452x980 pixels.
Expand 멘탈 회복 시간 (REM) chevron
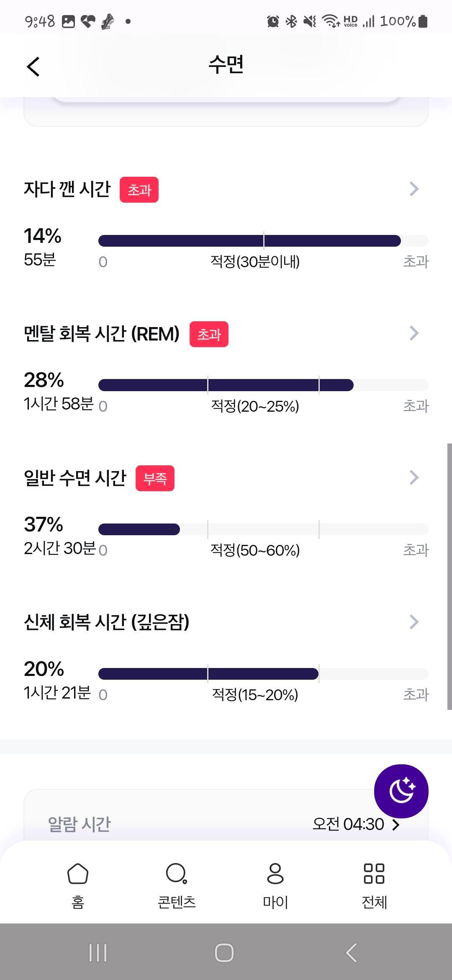point(414,333)
